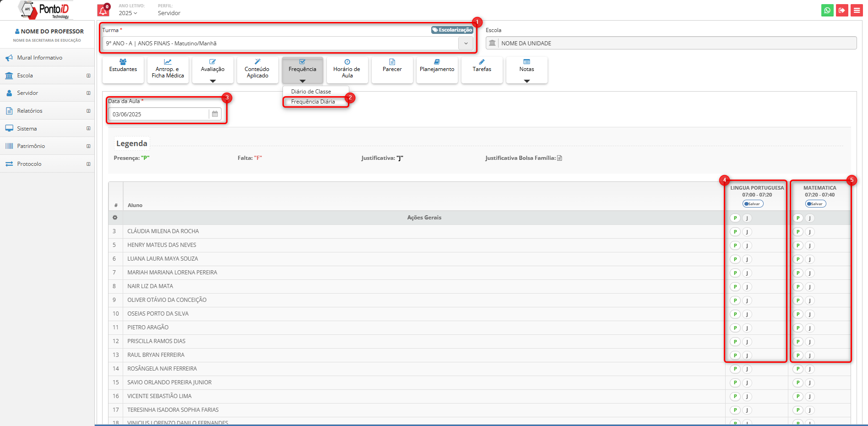Mark Henry Mateus justified in Matematica
This screenshot has height=426, width=868.
809,246
